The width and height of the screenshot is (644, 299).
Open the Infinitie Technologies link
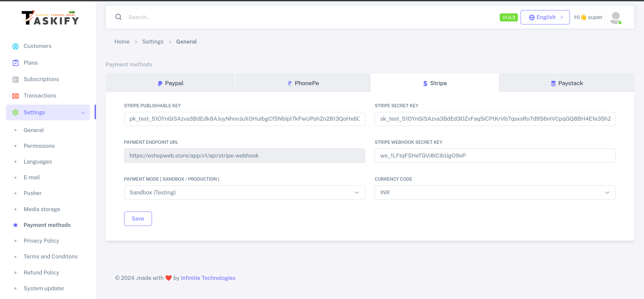[208, 278]
